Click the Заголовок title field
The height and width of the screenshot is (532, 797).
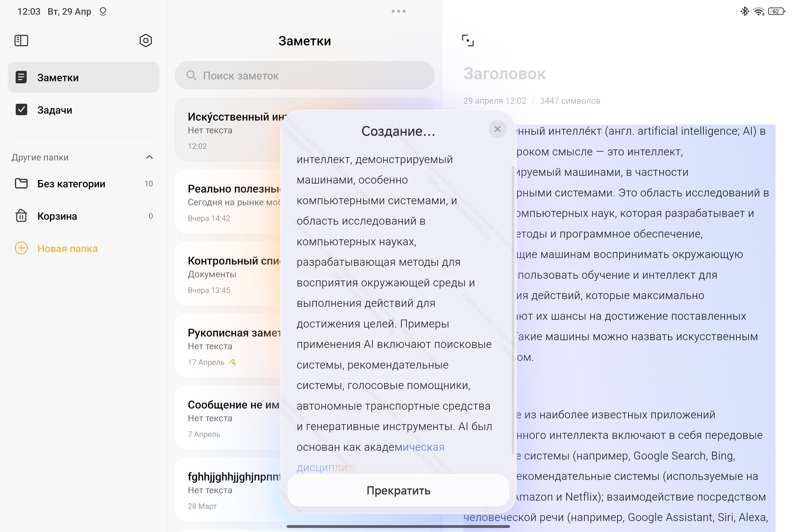point(505,74)
